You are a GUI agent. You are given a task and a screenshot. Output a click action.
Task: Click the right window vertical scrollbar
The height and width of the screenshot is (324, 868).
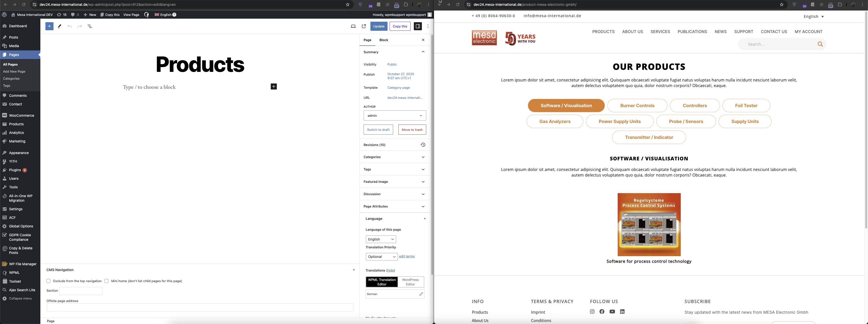coord(866,120)
